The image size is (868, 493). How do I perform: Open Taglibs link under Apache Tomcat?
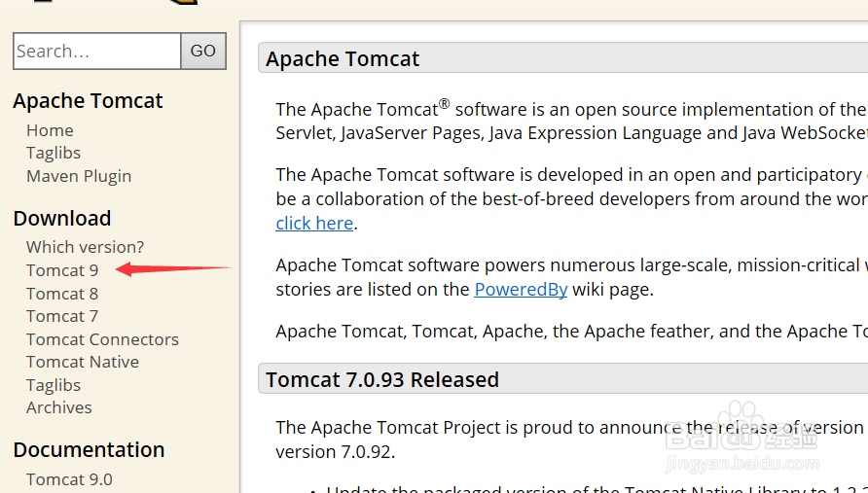[x=54, y=154]
